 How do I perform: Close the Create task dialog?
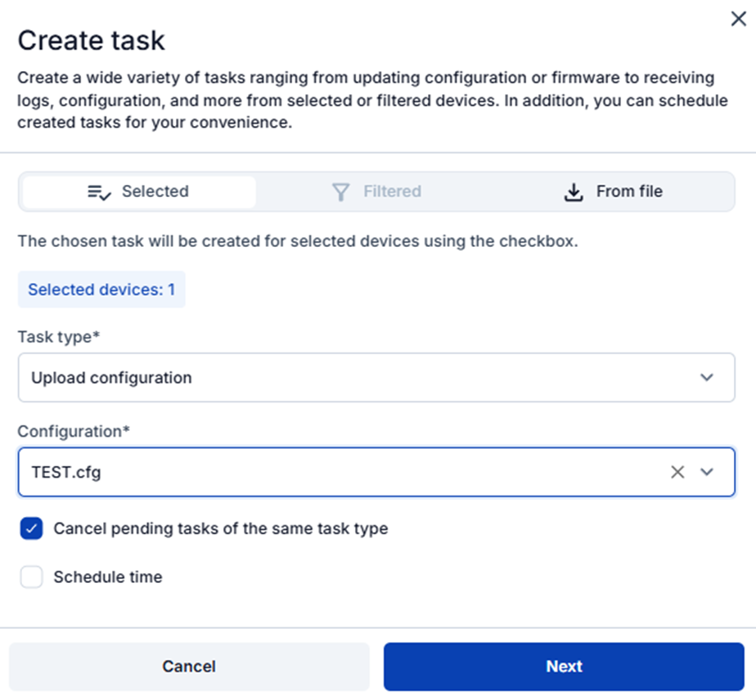[738, 18]
